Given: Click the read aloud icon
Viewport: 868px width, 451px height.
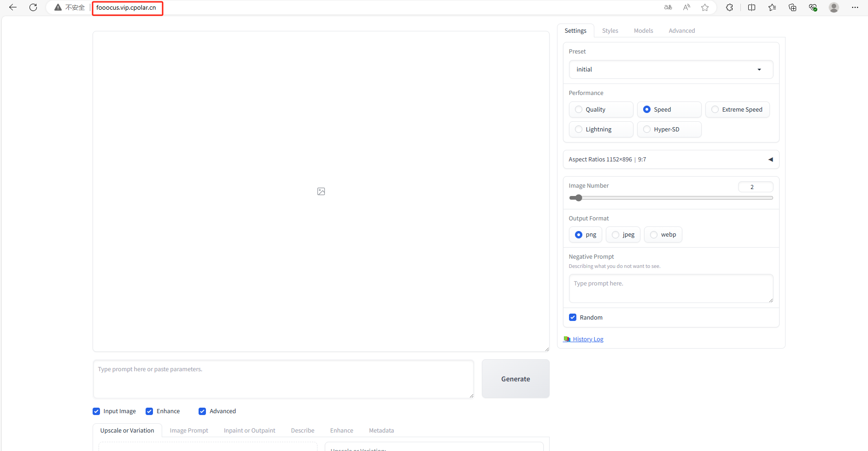Looking at the screenshot, I should pyautogui.click(x=686, y=7).
